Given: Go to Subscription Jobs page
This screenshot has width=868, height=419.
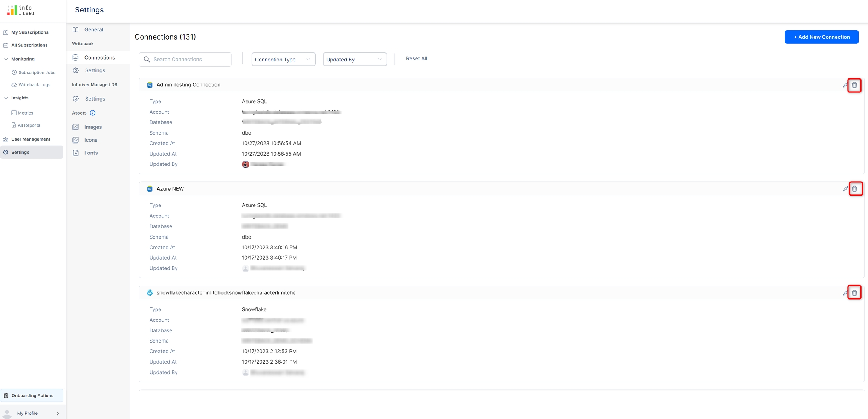Looking at the screenshot, I should point(37,72).
